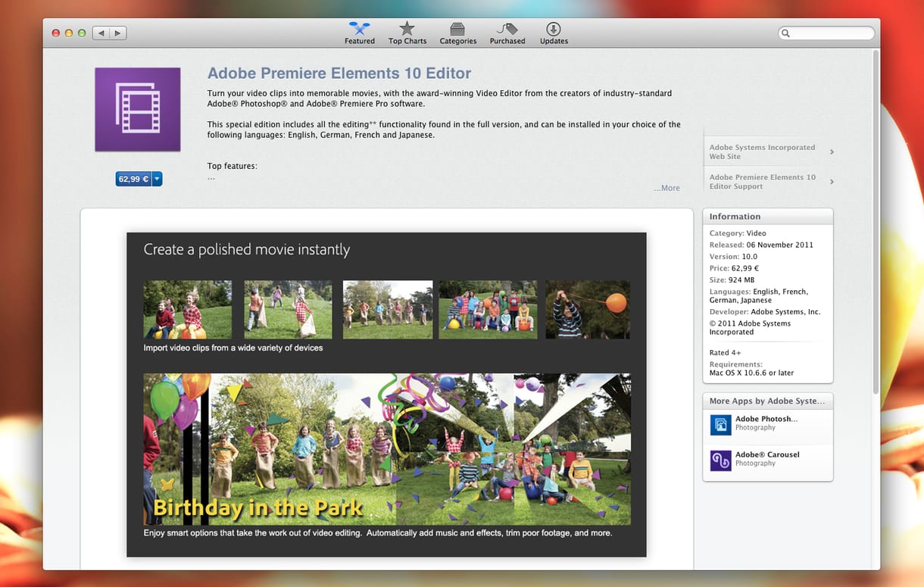Viewport: 924px width, 587px height.
Task: Open Adobe Carousel Photography listing
Action: click(x=768, y=460)
